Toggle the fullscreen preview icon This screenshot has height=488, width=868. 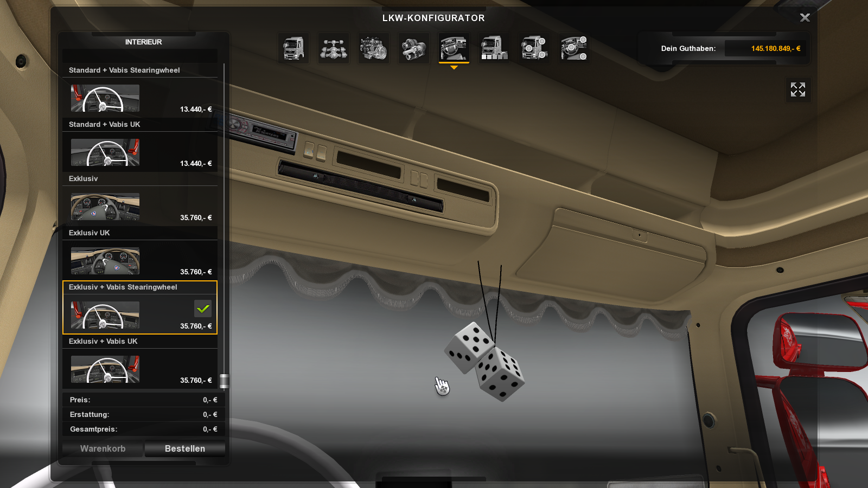pos(798,89)
